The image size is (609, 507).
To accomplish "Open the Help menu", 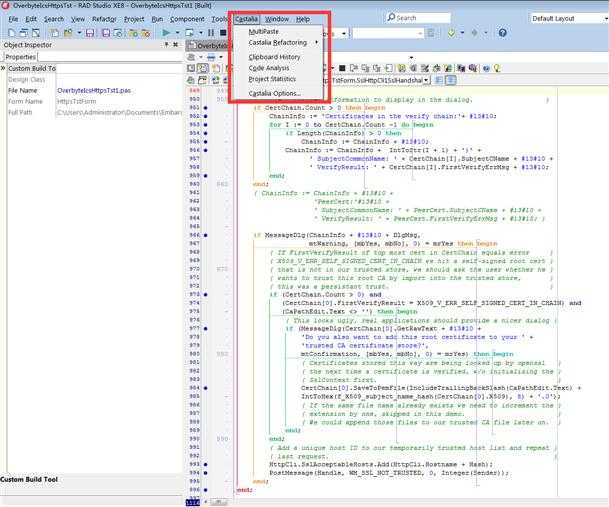I will click(x=303, y=19).
